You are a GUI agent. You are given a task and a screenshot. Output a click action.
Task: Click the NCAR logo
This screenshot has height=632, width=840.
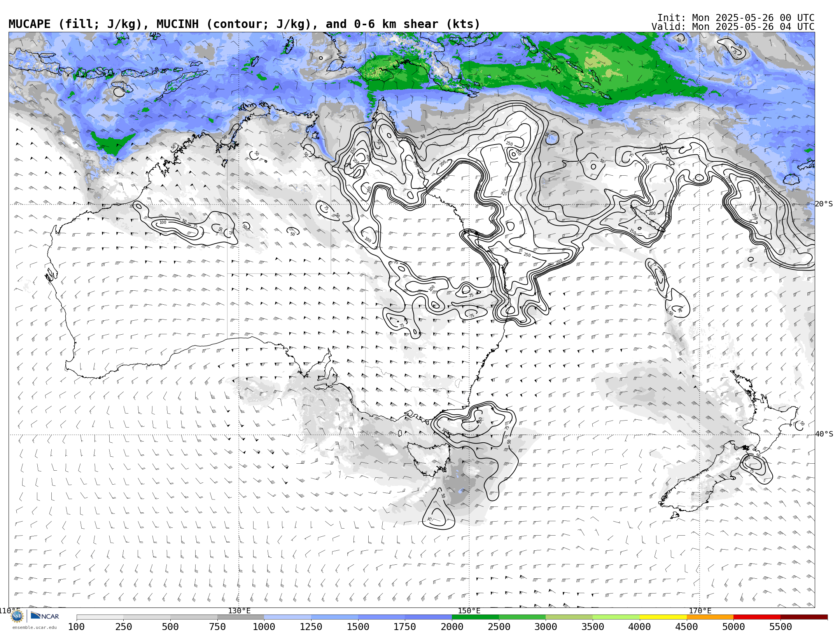pyautogui.click(x=45, y=616)
